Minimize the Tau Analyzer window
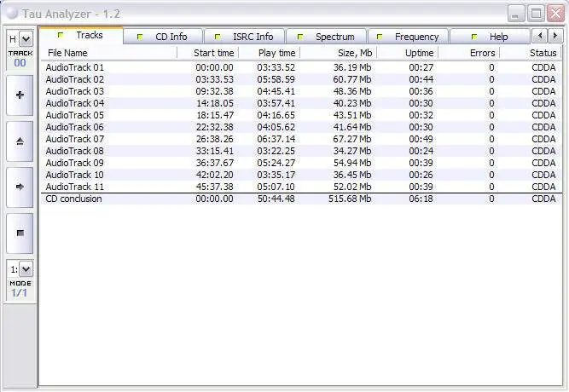 [515, 14]
